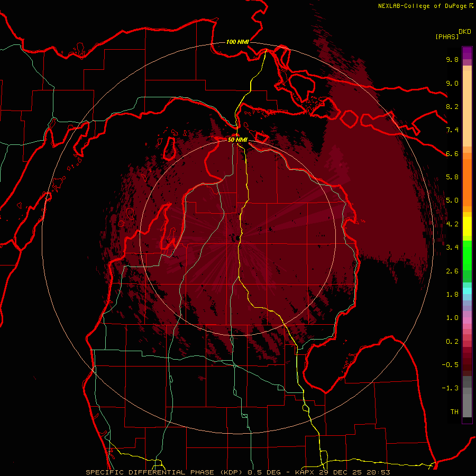Click the 1.8 color scale label
476x476 pixels.
(x=452, y=295)
